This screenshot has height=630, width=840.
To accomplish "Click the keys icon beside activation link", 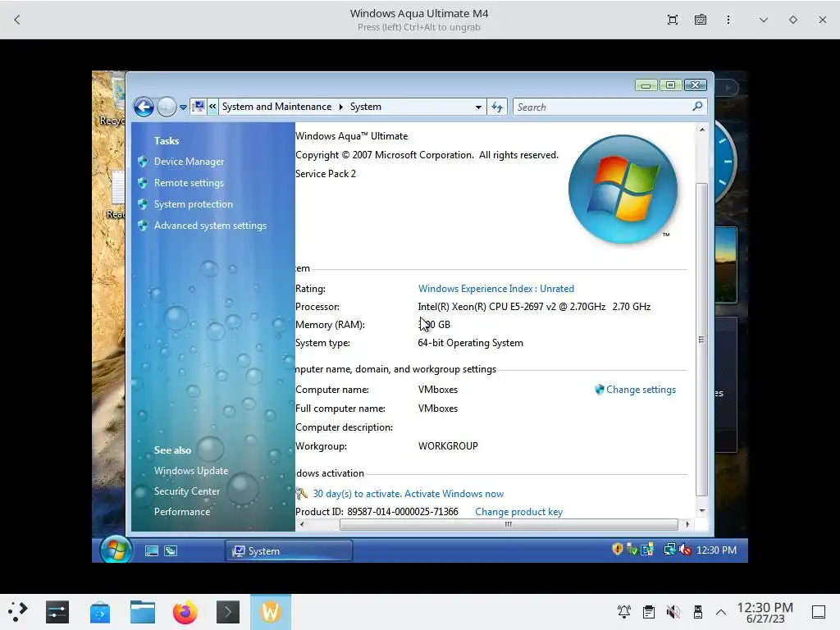I will 302,493.
